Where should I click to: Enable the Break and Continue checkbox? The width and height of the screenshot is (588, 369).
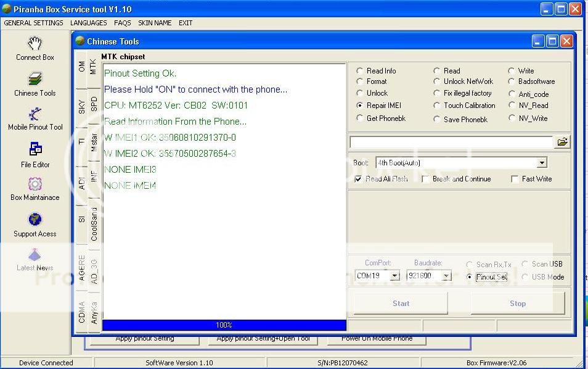click(425, 179)
